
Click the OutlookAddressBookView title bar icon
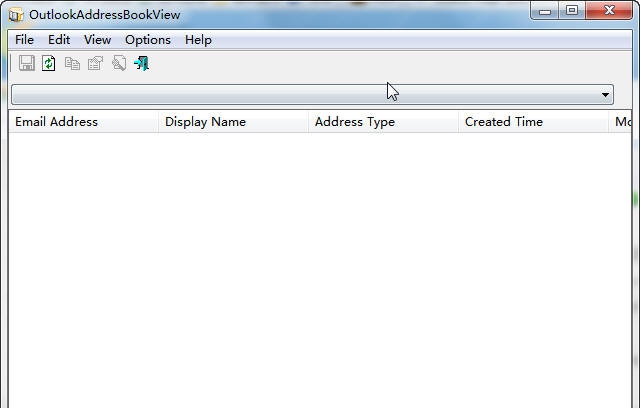(x=16, y=15)
